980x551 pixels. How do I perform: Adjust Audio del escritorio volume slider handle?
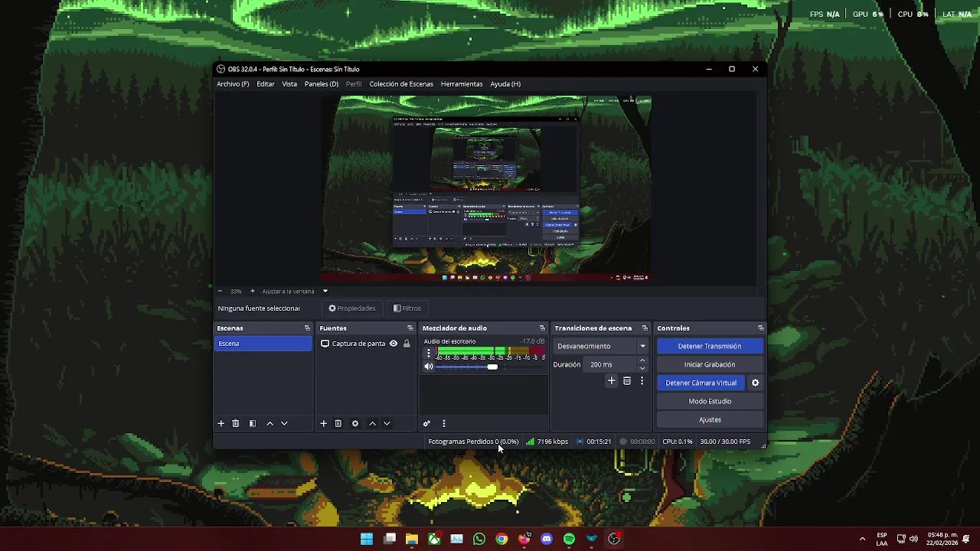click(x=492, y=367)
